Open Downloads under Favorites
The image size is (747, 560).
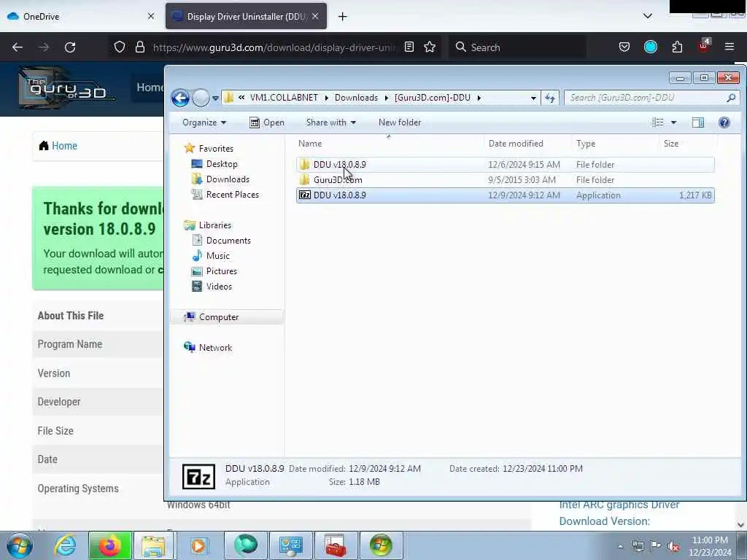228,179
